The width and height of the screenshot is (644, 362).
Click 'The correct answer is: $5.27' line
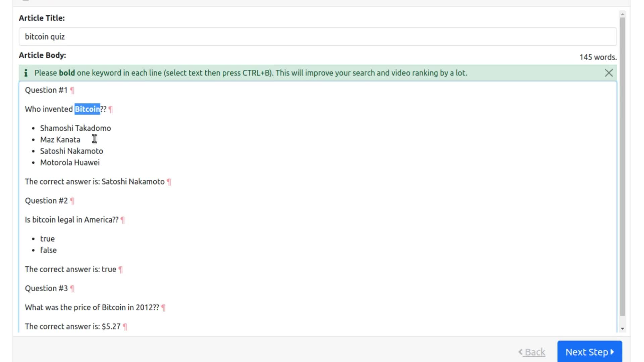72,327
